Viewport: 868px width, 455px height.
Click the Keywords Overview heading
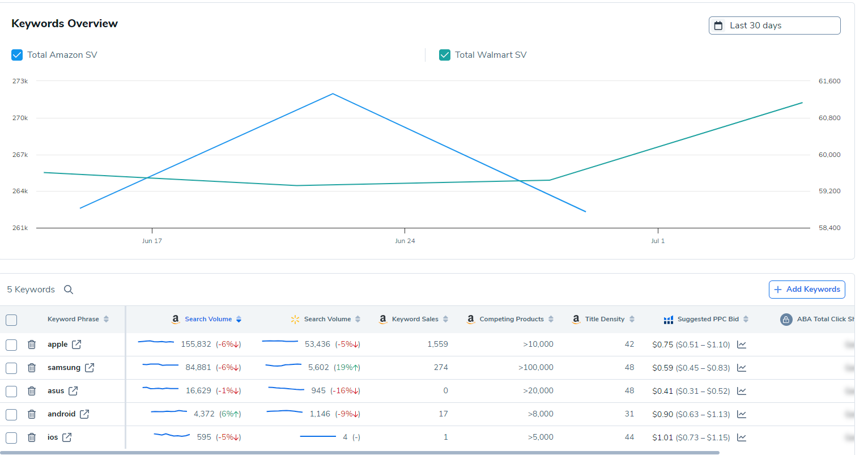65,24
